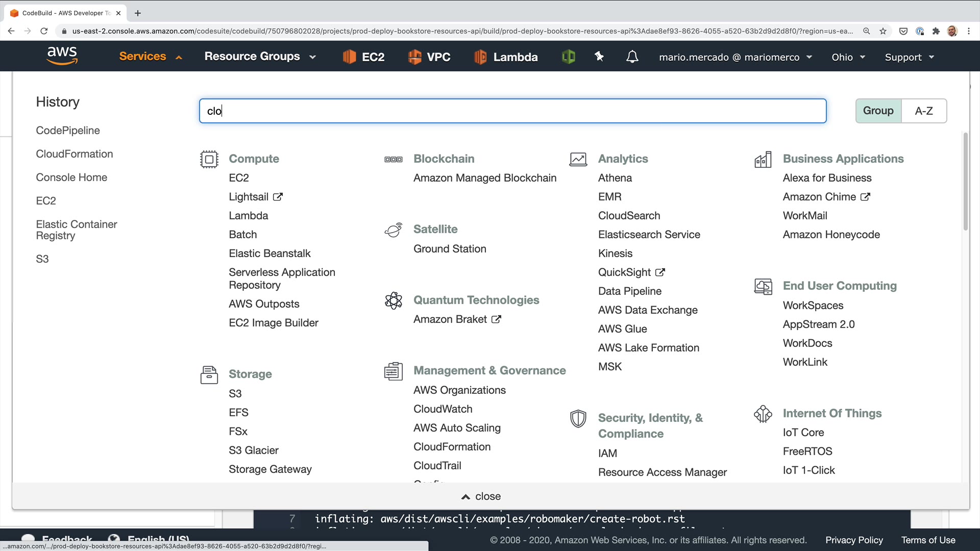The image size is (980, 551).
Task: Click the green cube shortcut icon
Action: (x=568, y=57)
